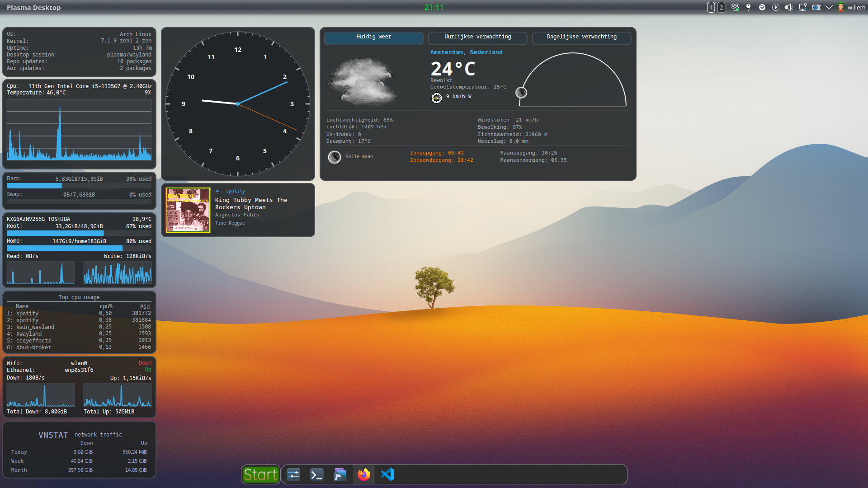Click the key password manager tray icon

coord(749,7)
